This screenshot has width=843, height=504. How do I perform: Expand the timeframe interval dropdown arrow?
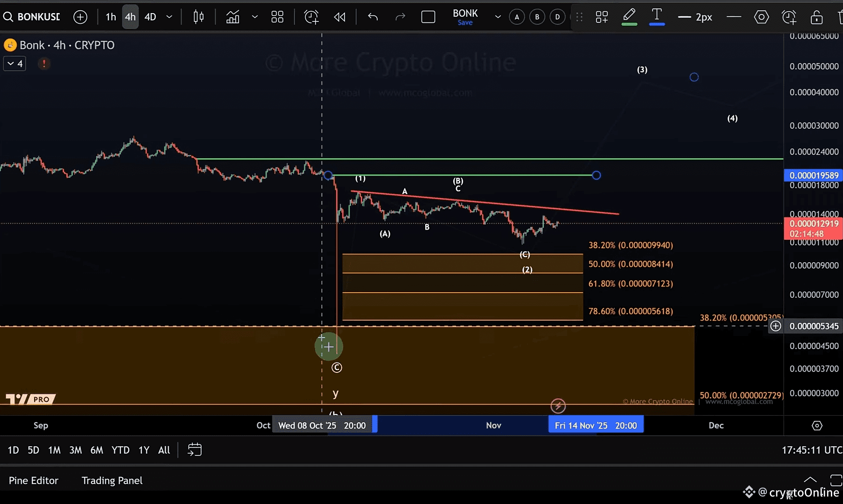169,17
